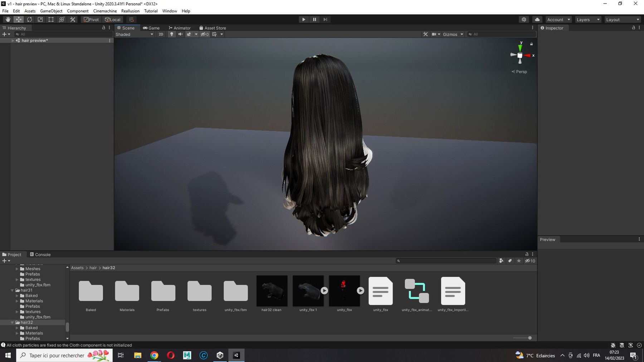
Task: Search by type filter icon
Action: 501,261
